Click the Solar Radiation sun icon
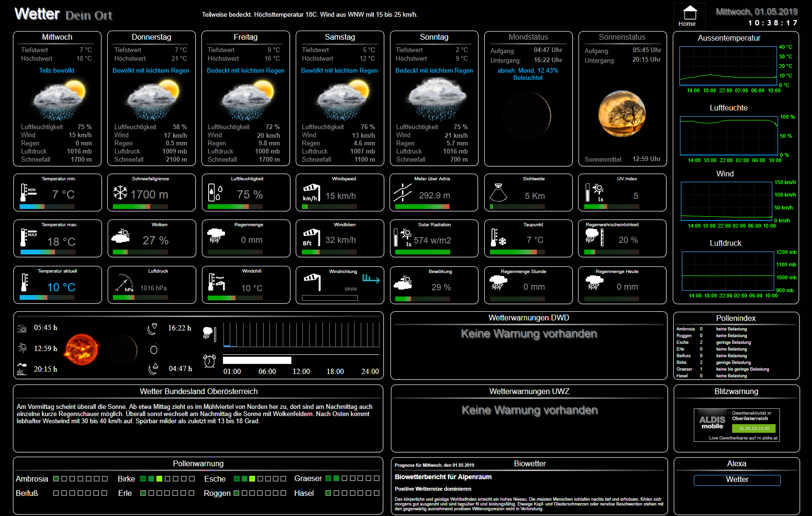This screenshot has width=812, height=516. [403, 238]
